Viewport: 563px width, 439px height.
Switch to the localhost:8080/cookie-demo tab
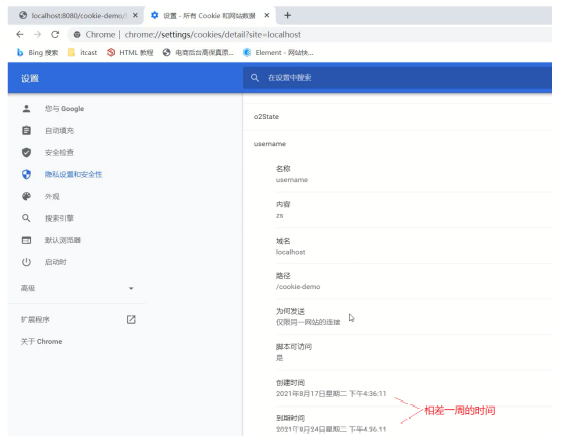[76, 15]
